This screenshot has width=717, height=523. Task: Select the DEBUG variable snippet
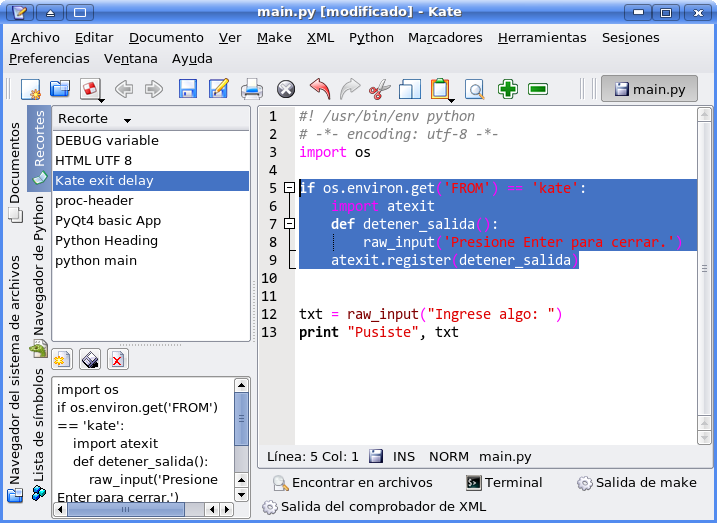click(x=151, y=140)
